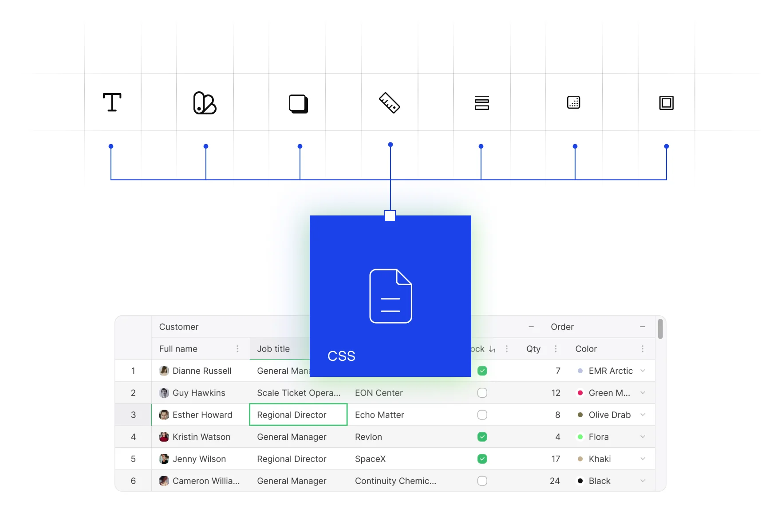Uncheck the checkbox in Dianne Russell row
781x532 pixels.
(482, 371)
